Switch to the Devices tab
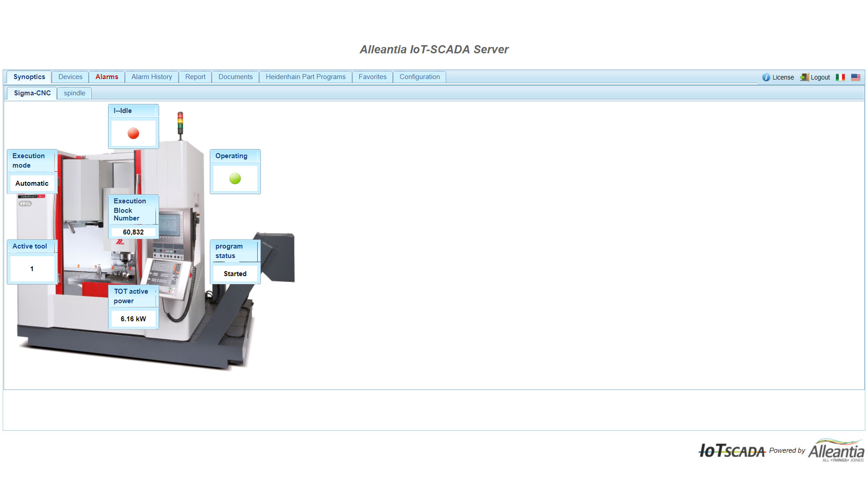Screen dimensions: 868x488 (x=70, y=77)
